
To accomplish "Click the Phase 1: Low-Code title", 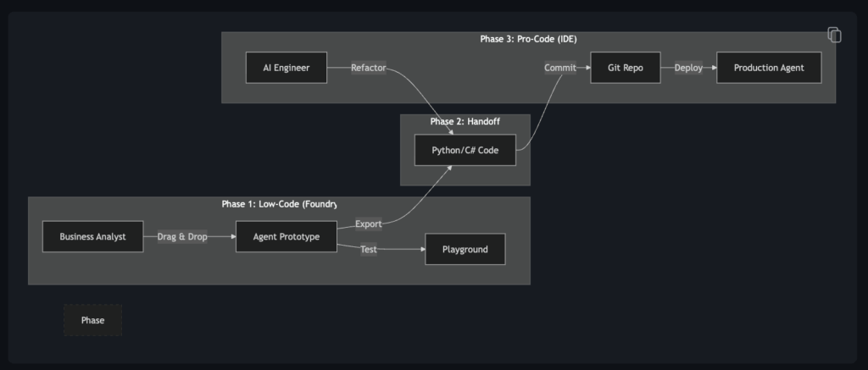I will coord(279,204).
